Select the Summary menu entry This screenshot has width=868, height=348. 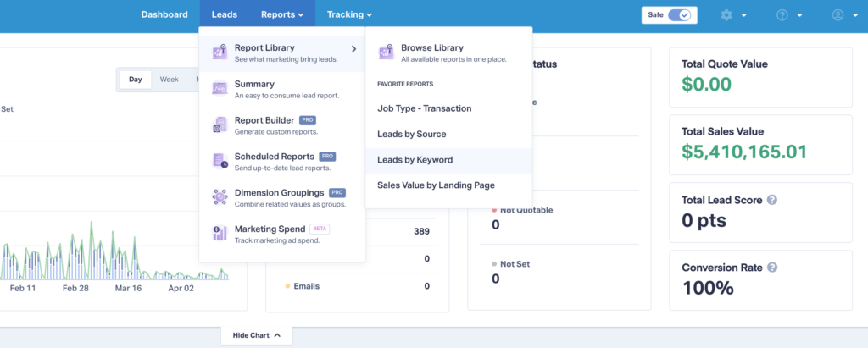coord(282,89)
